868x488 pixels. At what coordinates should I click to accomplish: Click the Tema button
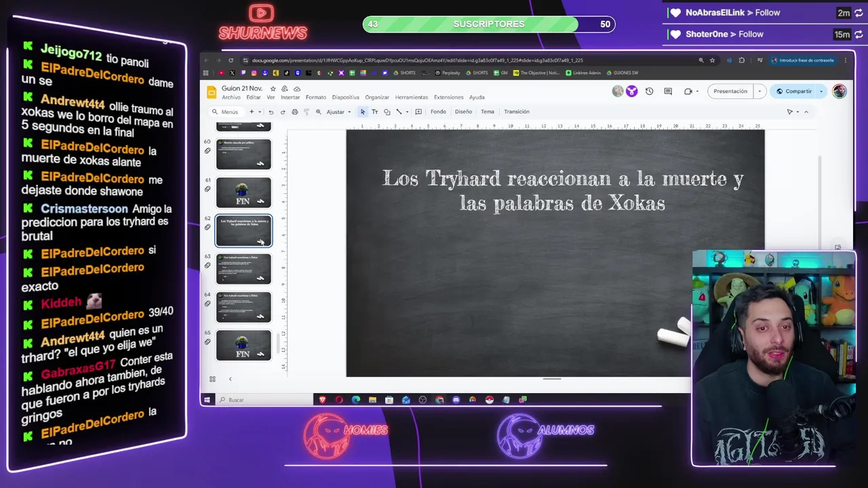pos(488,112)
